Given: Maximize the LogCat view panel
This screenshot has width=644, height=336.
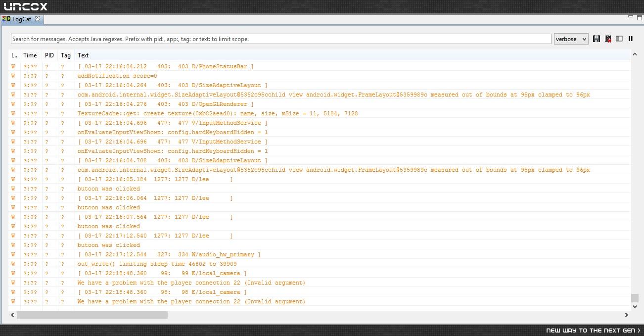Looking at the screenshot, I should tap(640, 17).
